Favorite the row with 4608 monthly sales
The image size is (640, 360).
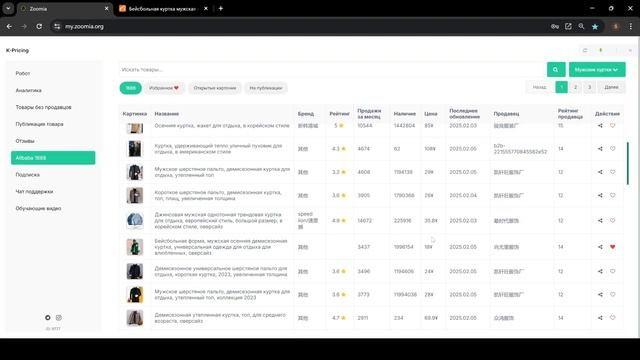(x=613, y=172)
